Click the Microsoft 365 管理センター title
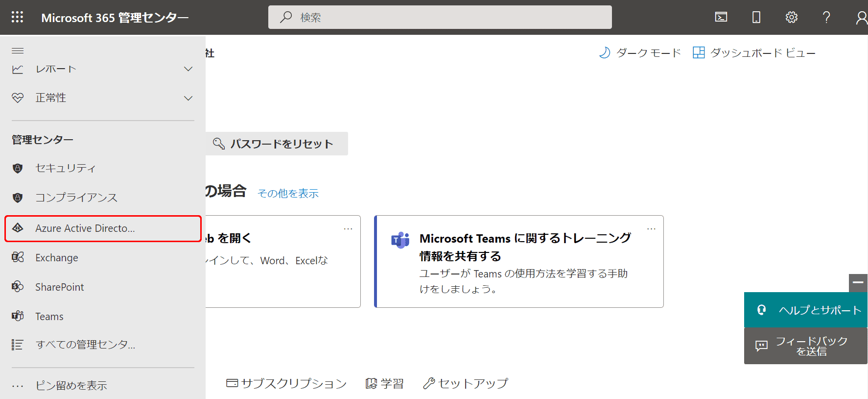 click(115, 18)
